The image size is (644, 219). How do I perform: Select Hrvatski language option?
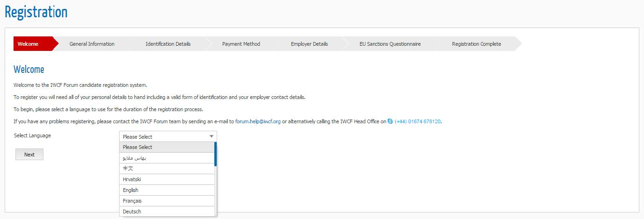pos(167,179)
